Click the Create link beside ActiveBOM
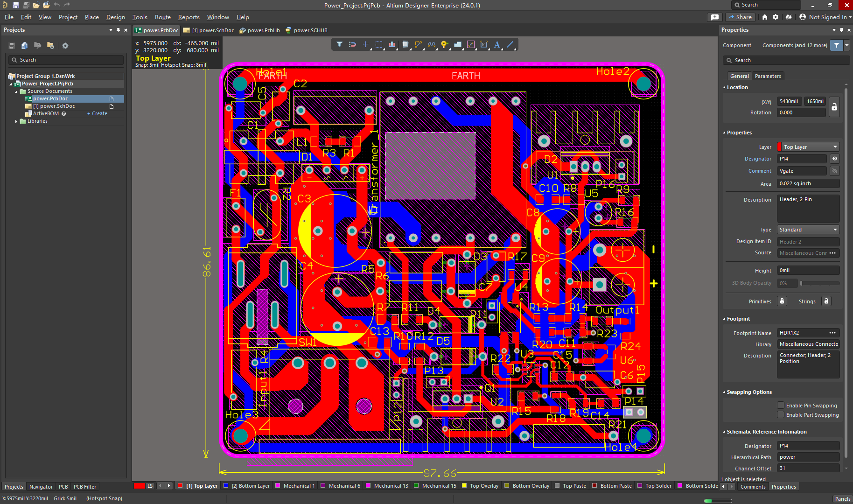The width and height of the screenshot is (853, 504). click(97, 113)
